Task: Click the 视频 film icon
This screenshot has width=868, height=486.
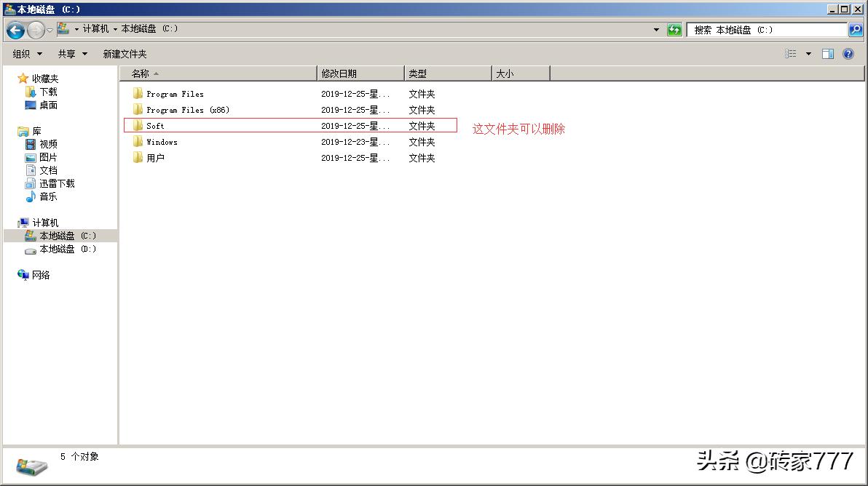Action: pyautogui.click(x=31, y=144)
